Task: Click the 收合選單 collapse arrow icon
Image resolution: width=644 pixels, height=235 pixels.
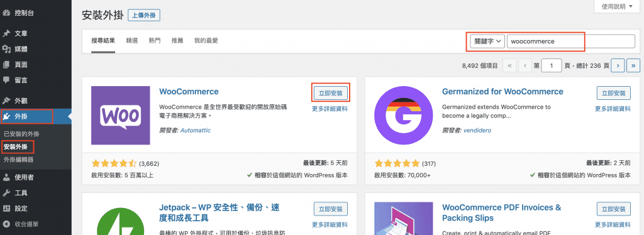Action: (6, 224)
